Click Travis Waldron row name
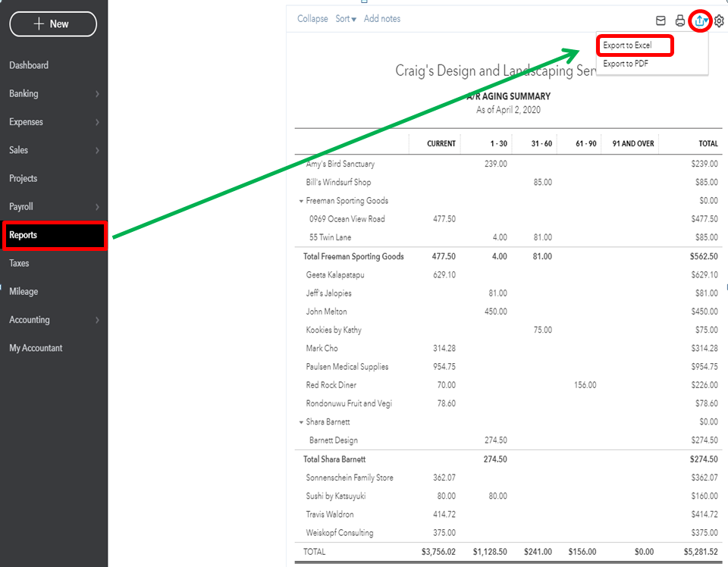The image size is (728, 567). point(330,515)
